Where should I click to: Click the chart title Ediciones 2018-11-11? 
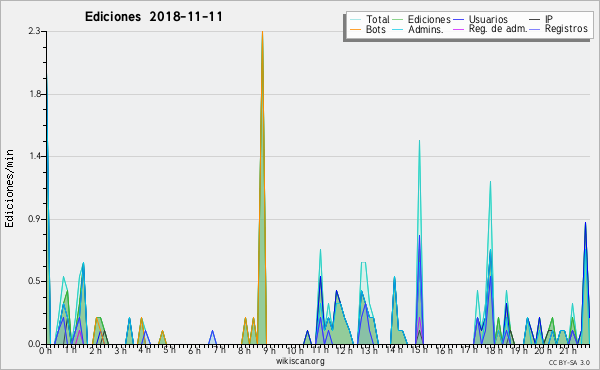click(x=154, y=17)
